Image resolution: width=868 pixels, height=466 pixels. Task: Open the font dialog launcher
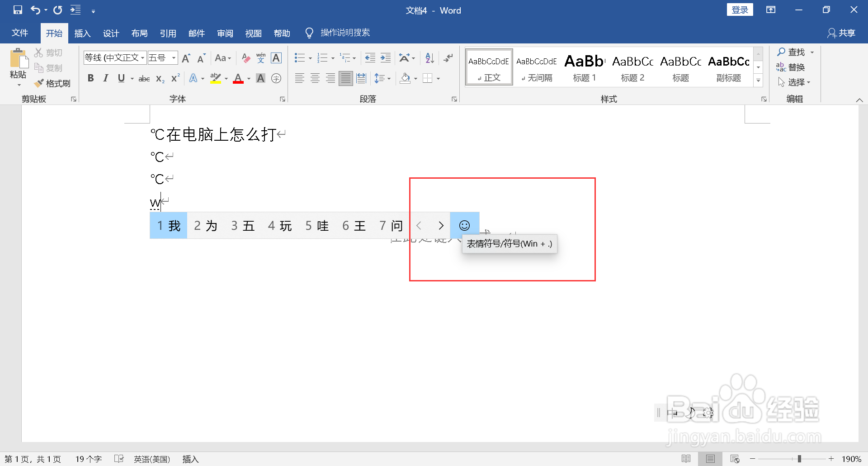[283, 99]
